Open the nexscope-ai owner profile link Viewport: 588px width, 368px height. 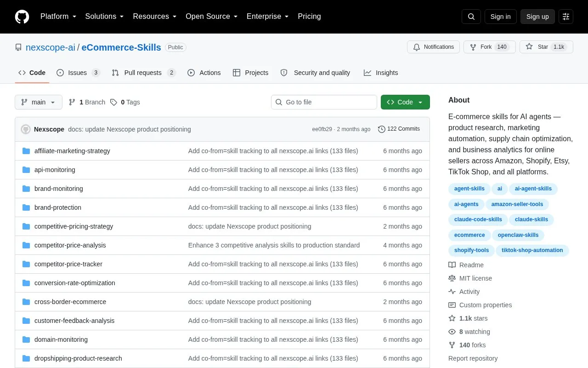click(51, 47)
